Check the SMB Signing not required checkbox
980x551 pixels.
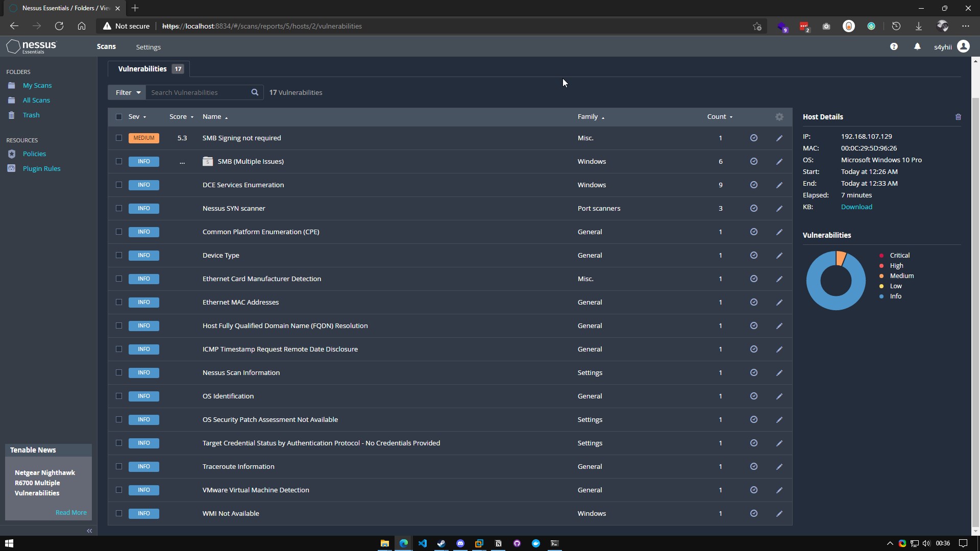[119, 138]
